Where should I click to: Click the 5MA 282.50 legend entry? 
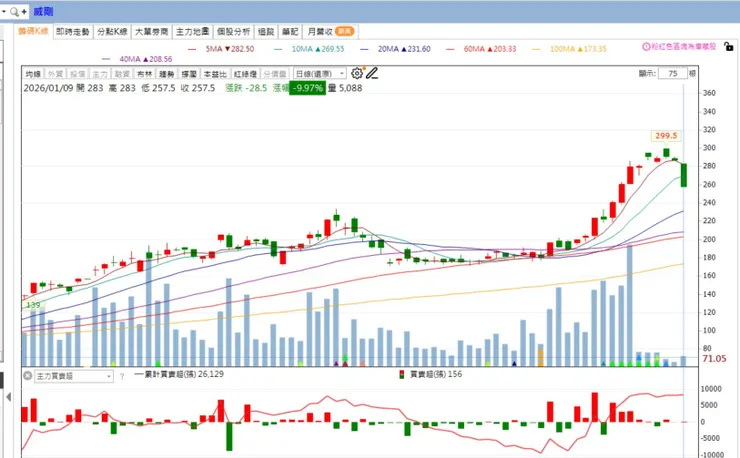tap(221, 49)
